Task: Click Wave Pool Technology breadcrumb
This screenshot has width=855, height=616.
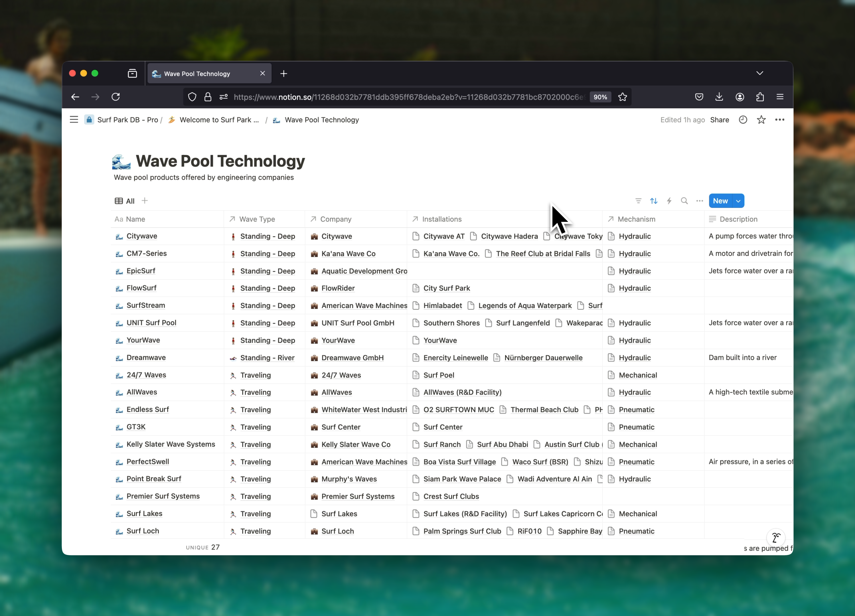Action: point(316,119)
